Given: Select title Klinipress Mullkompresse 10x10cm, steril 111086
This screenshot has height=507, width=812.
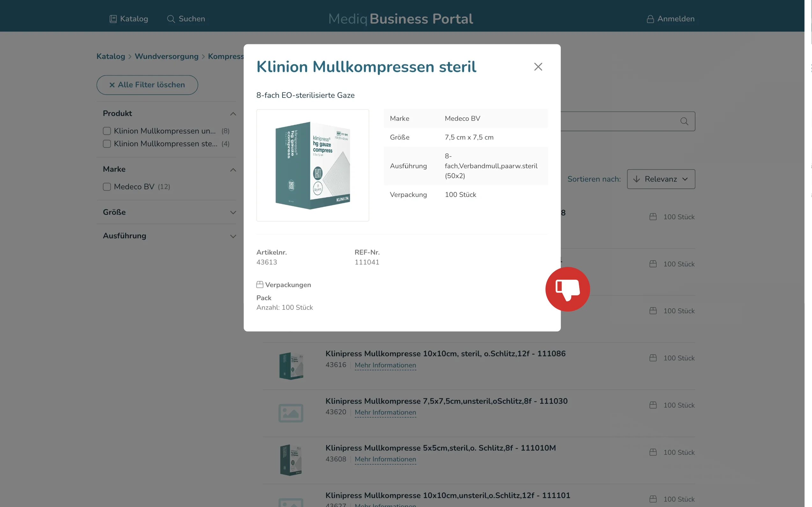Looking at the screenshot, I should point(445,354).
